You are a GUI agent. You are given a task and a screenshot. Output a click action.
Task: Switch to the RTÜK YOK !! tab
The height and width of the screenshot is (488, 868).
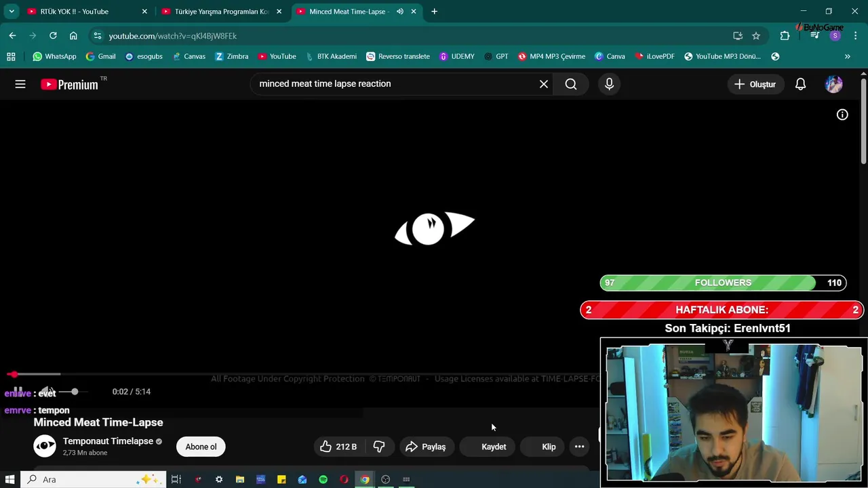point(86,12)
